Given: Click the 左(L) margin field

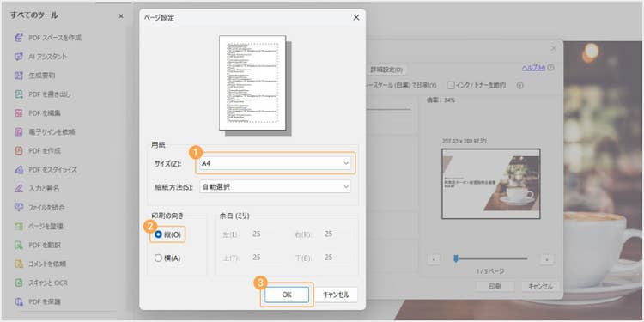Looking at the screenshot, I should [x=265, y=234].
